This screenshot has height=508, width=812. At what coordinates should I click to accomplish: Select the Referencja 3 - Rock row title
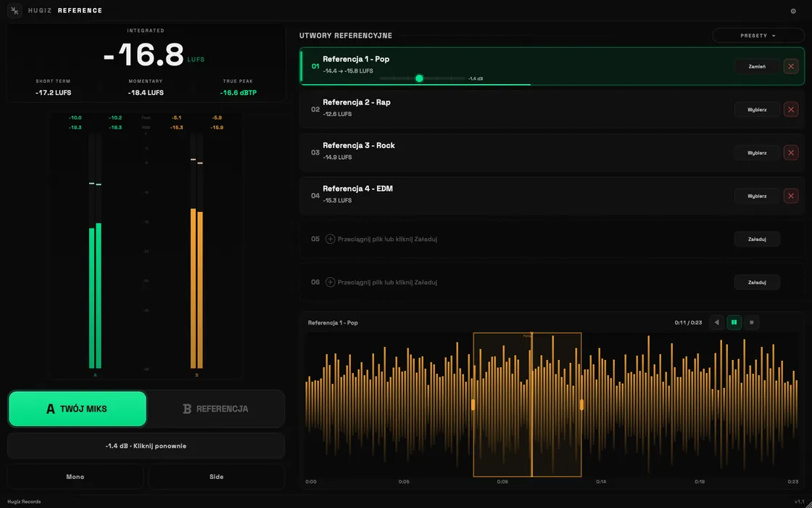coord(359,145)
